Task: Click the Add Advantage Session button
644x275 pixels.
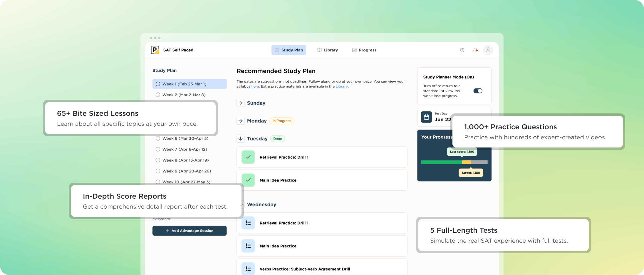Action: [x=189, y=231]
